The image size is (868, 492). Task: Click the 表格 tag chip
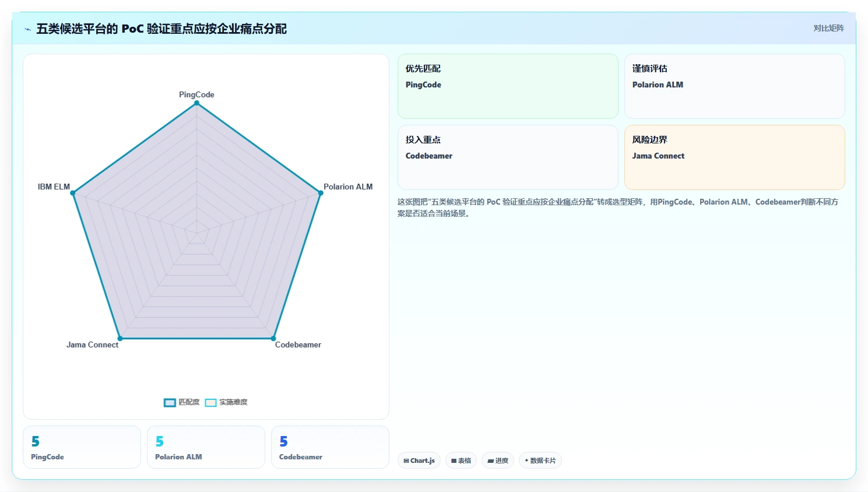coord(461,461)
